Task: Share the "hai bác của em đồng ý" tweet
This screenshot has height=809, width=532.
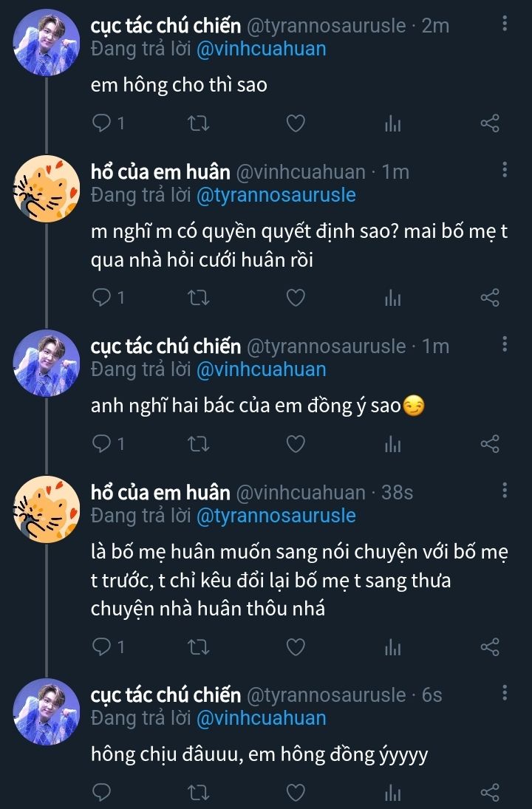Action: click(x=490, y=443)
